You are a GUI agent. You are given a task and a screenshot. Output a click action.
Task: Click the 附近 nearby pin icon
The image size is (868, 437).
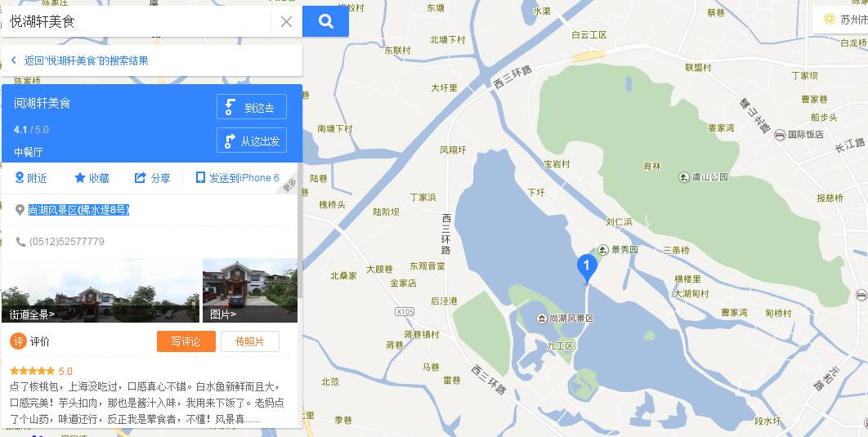[x=20, y=177]
